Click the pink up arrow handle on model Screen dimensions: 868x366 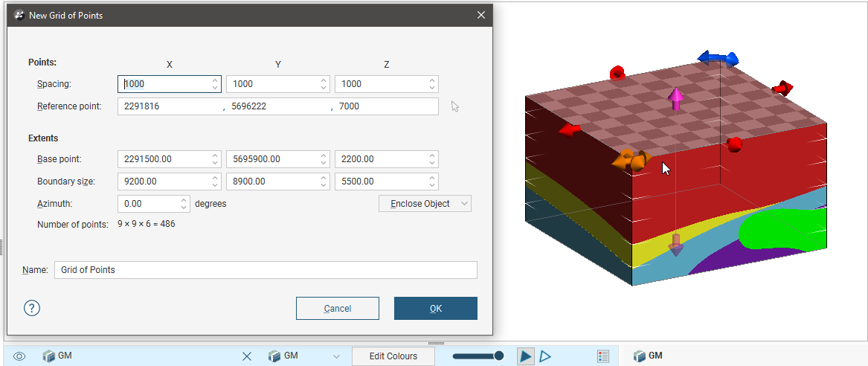(675, 98)
